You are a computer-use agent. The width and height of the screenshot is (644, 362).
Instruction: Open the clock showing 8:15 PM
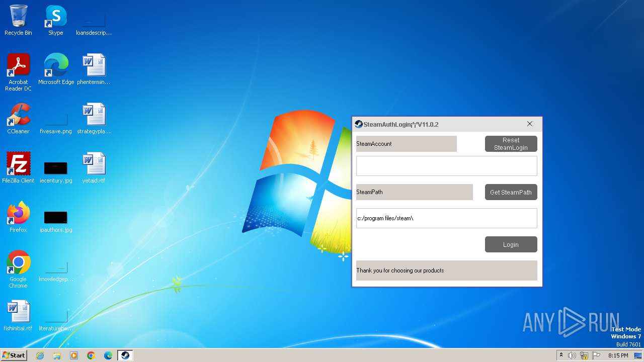tap(618, 355)
